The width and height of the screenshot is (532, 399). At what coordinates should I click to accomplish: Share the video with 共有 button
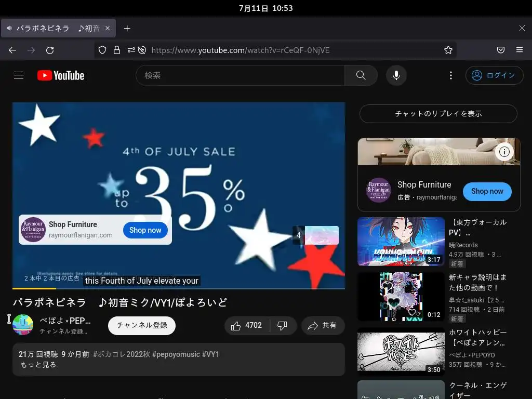click(x=323, y=325)
